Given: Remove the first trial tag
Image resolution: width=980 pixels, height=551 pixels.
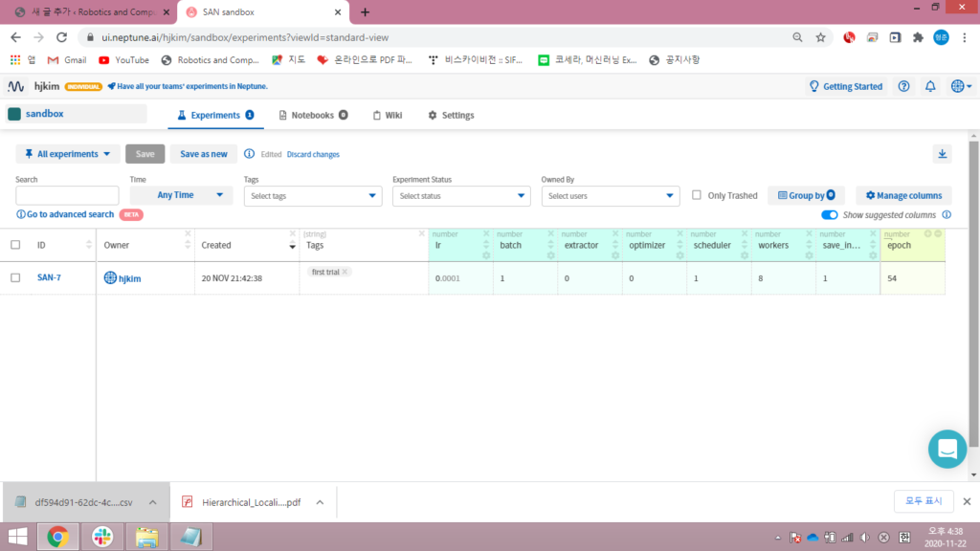Looking at the screenshot, I should pos(345,272).
